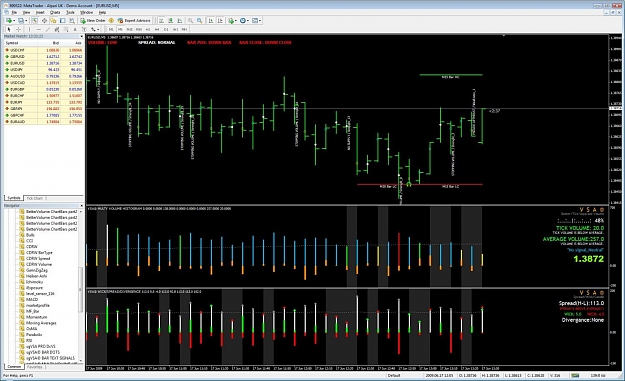This screenshot has height=381, width=625.
Task: Select the crosshair tool
Action: pos(18,29)
